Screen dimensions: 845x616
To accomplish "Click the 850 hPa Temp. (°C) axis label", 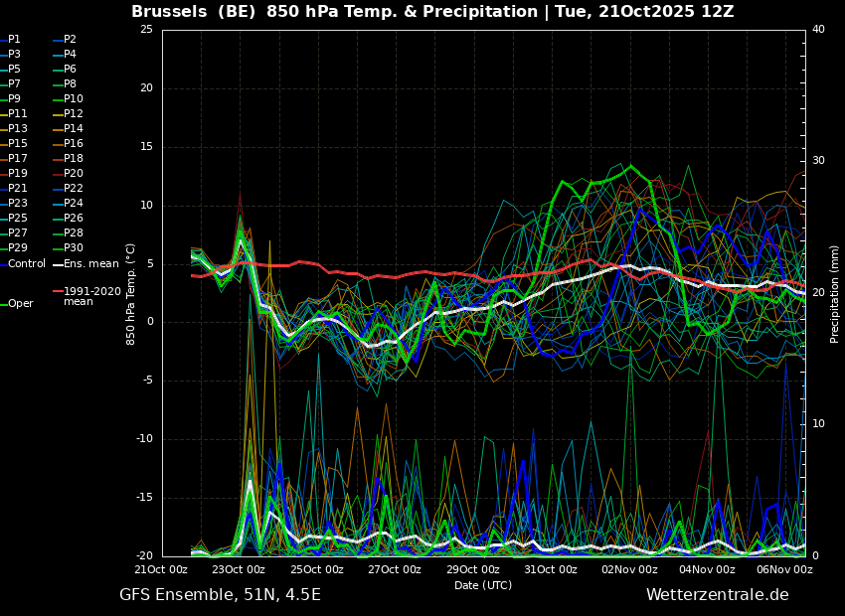I will 131,293.
